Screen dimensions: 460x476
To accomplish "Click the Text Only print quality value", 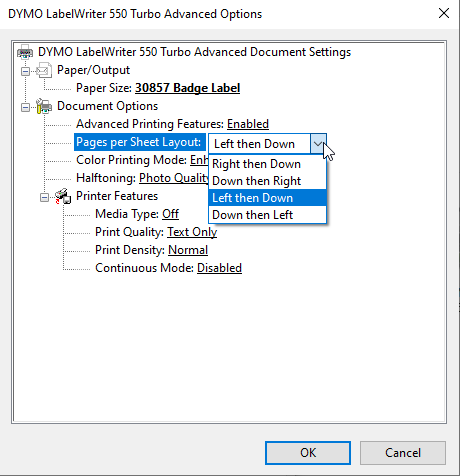I will coord(192,232).
